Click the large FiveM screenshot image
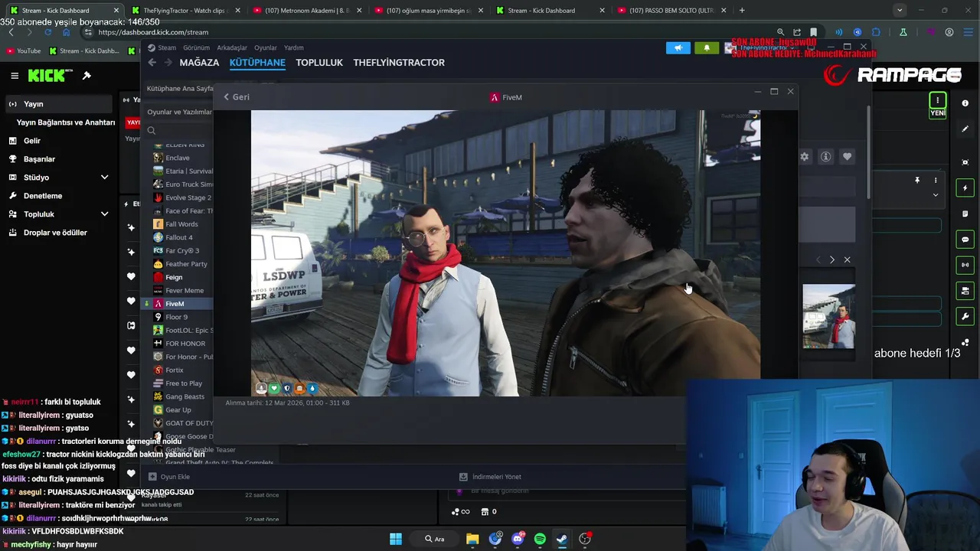The height and width of the screenshot is (551, 980). [x=505, y=253]
